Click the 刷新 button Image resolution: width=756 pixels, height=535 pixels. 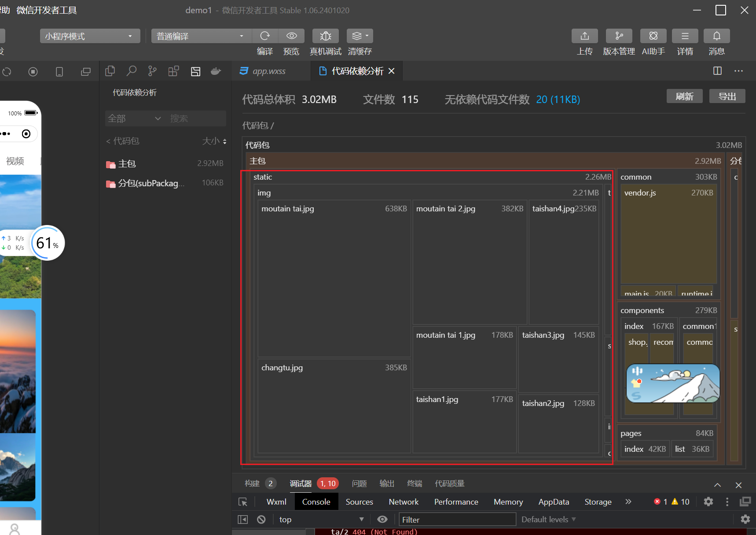pyautogui.click(x=684, y=96)
